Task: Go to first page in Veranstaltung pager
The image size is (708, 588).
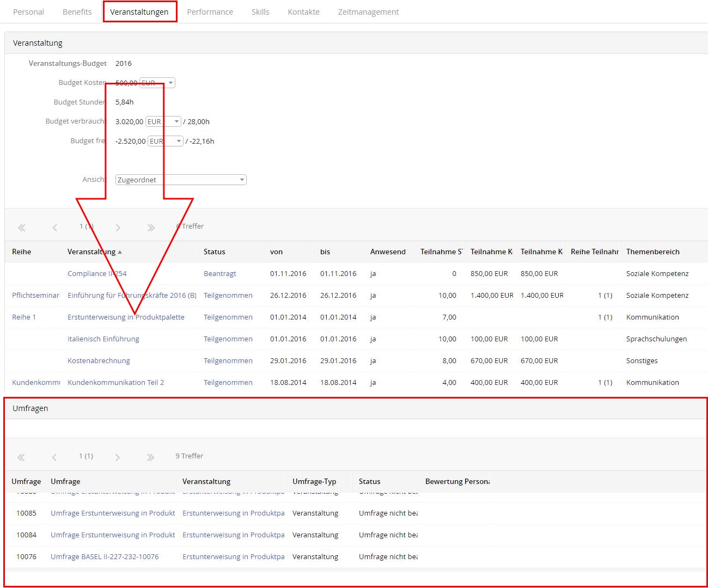Action: pyautogui.click(x=22, y=228)
